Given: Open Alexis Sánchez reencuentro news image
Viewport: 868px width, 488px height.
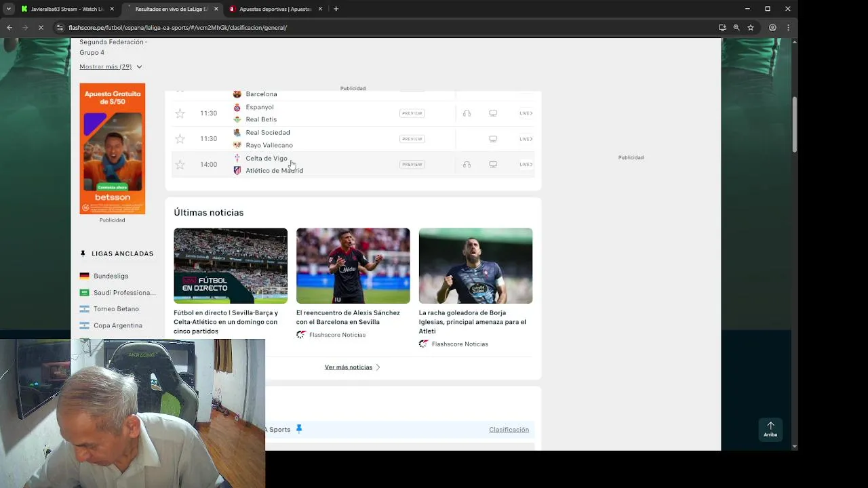Looking at the screenshot, I should (x=353, y=266).
